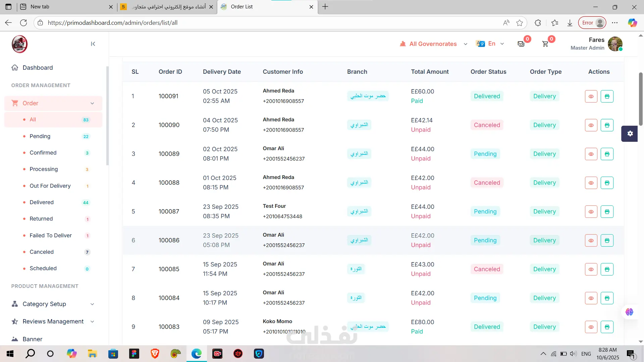Collapse the sidebar with the arrow icon
644x362 pixels.
[93, 44]
